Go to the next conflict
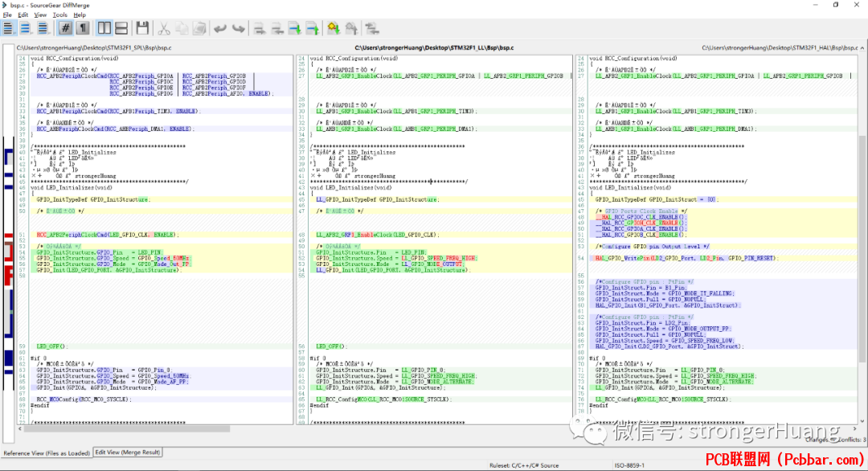 pyautogui.click(x=334, y=28)
